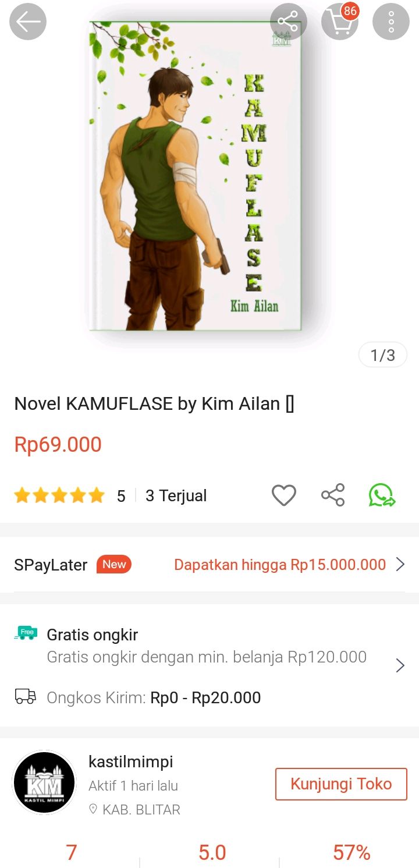Image resolution: width=419 pixels, height=868 pixels.
Task: Tap the back arrow icon
Action: click(x=28, y=22)
